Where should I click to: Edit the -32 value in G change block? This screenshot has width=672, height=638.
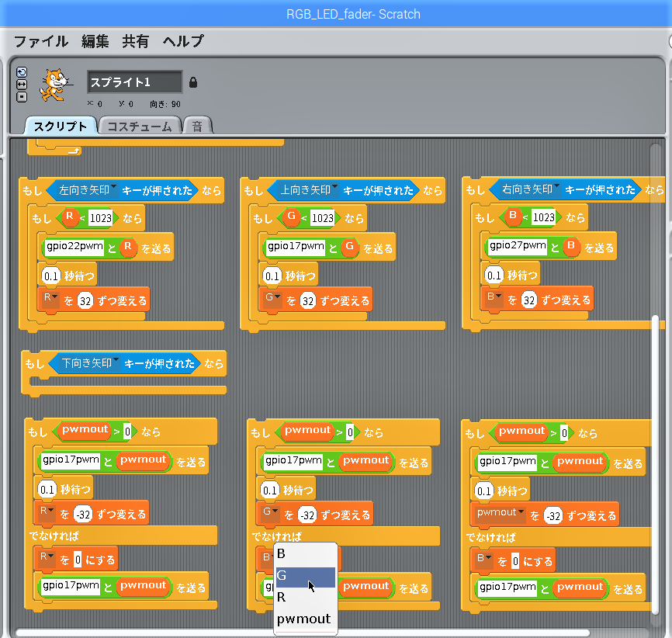pyautogui.click(x=307, y=515)
